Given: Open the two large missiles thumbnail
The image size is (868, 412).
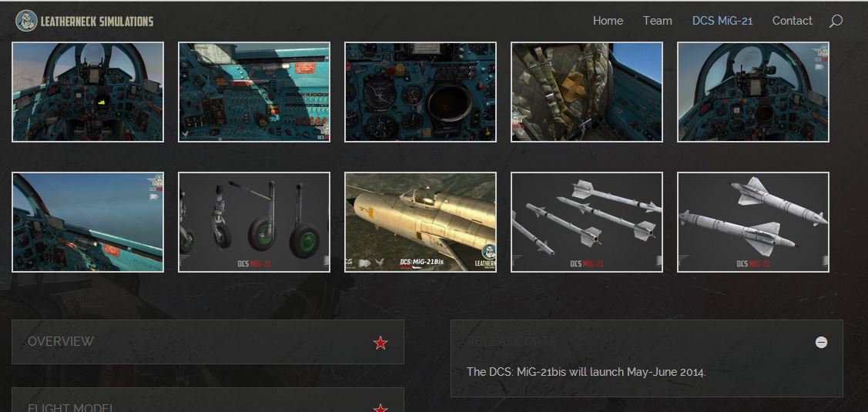Looking at the screenshot, I should pyautogui.click(x=753, y=222).
